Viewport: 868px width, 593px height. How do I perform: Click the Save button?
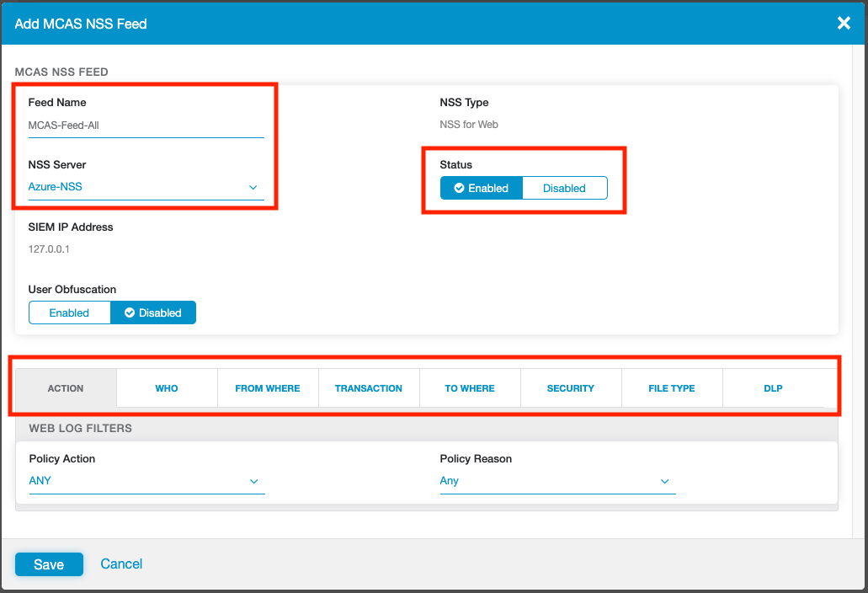click(49, 564)
